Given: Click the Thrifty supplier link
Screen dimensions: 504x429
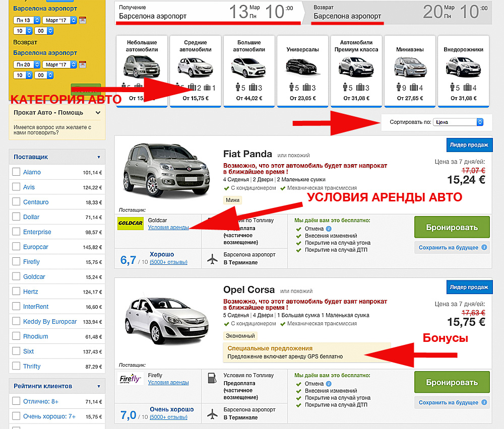Looking at the screenshot, I should click(32, 366).
